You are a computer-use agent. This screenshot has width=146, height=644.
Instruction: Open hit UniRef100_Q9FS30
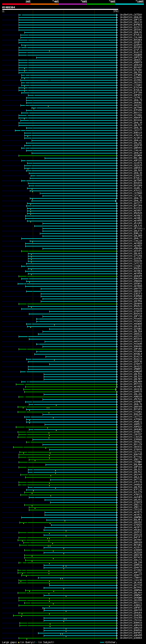click(131, 20)
